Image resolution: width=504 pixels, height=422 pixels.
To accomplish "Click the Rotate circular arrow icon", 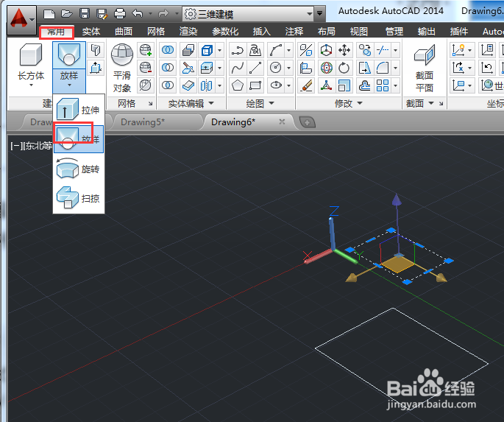I will (x=344, y=68).
